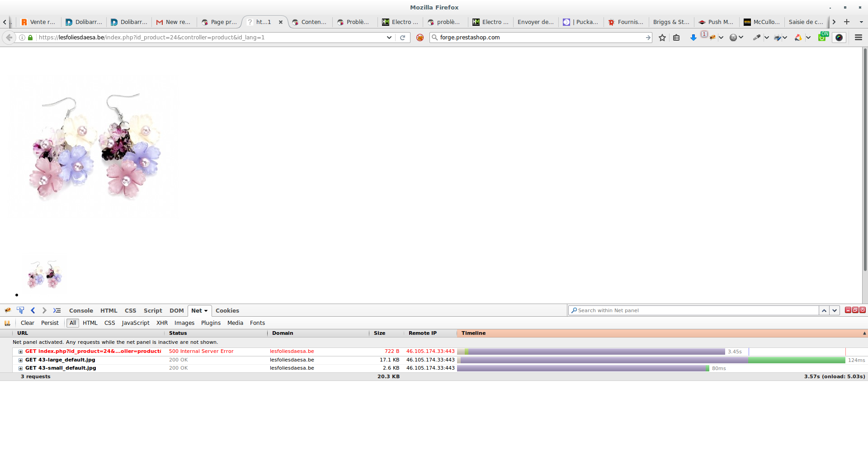Toggle the Persist option in Net panel

pyautogui.click(x=50, y=323)
